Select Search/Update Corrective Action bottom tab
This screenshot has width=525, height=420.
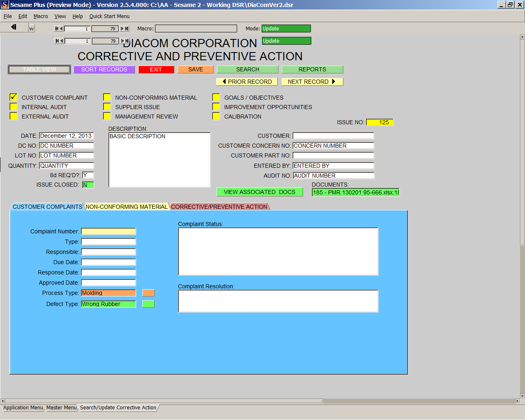click(x=118, y=408)
